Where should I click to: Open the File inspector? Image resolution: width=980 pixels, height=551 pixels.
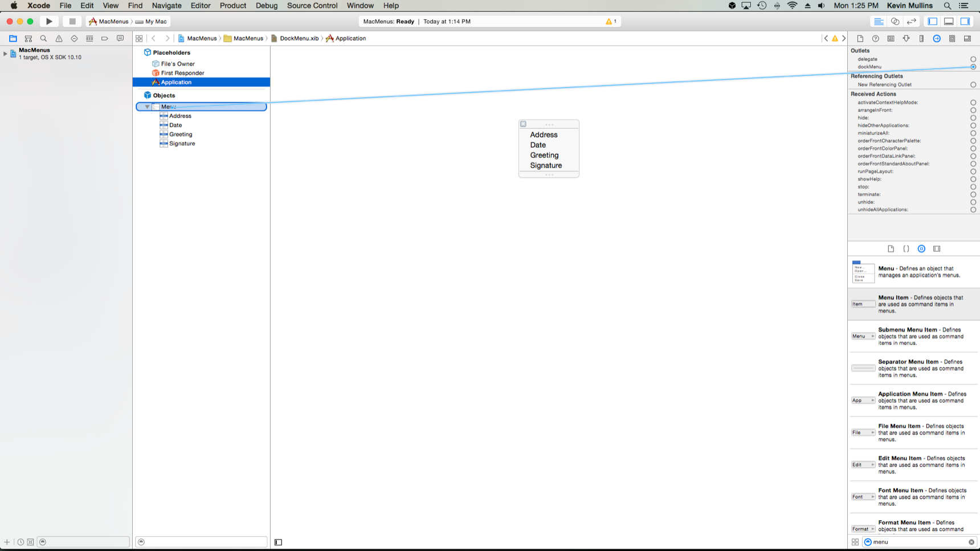click(x=860, y=39)
